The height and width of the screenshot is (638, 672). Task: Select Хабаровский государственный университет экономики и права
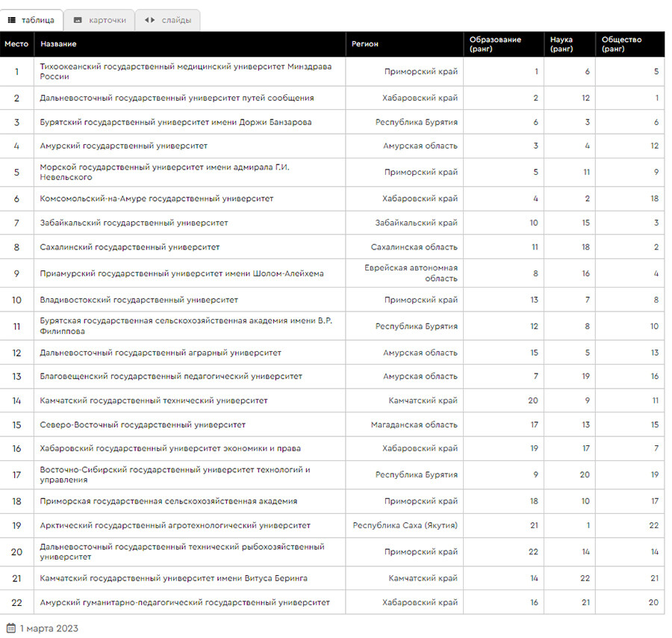170,448
